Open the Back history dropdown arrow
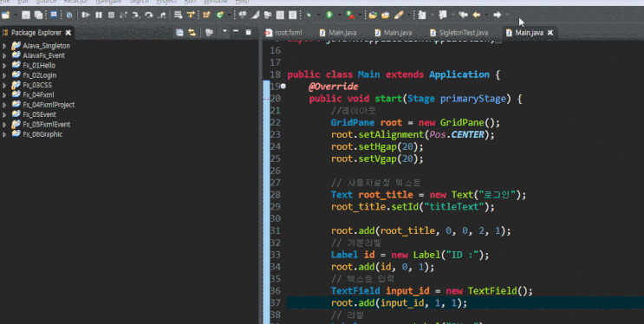The height and width of the screenshot is (324, 644). (x=487, y=16)
